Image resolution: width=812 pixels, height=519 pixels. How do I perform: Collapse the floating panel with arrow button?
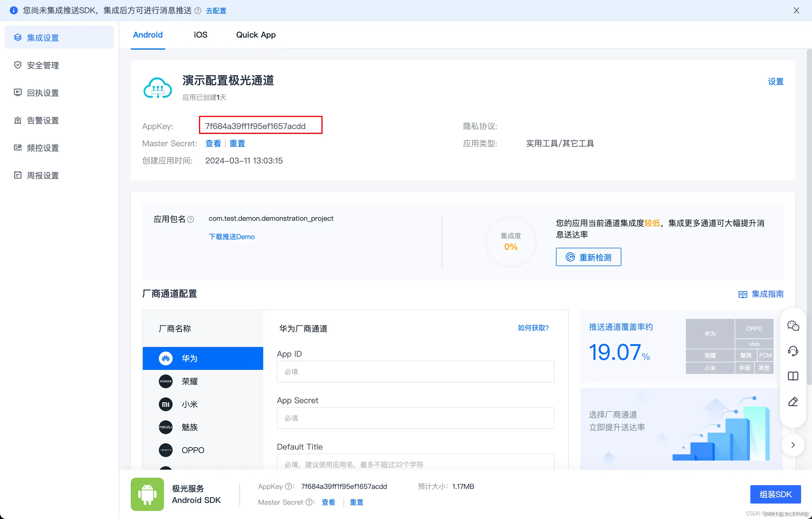[x=793, y=445]
